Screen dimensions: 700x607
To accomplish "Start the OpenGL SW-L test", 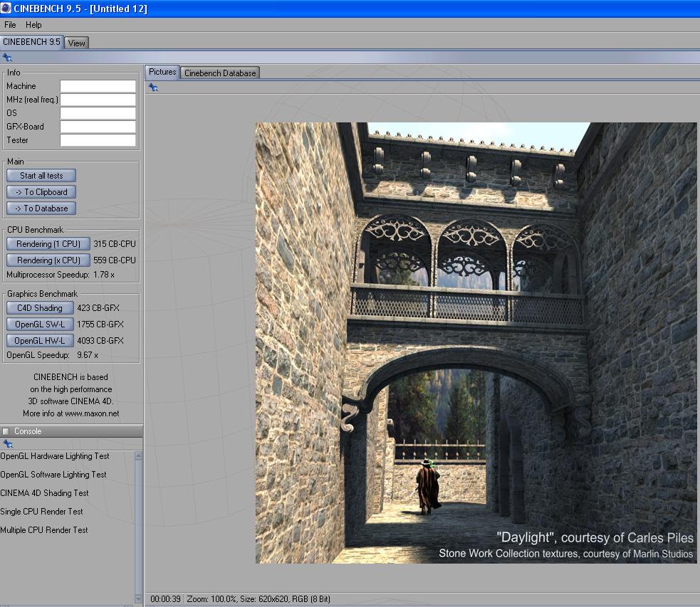I will coord(40,324).
